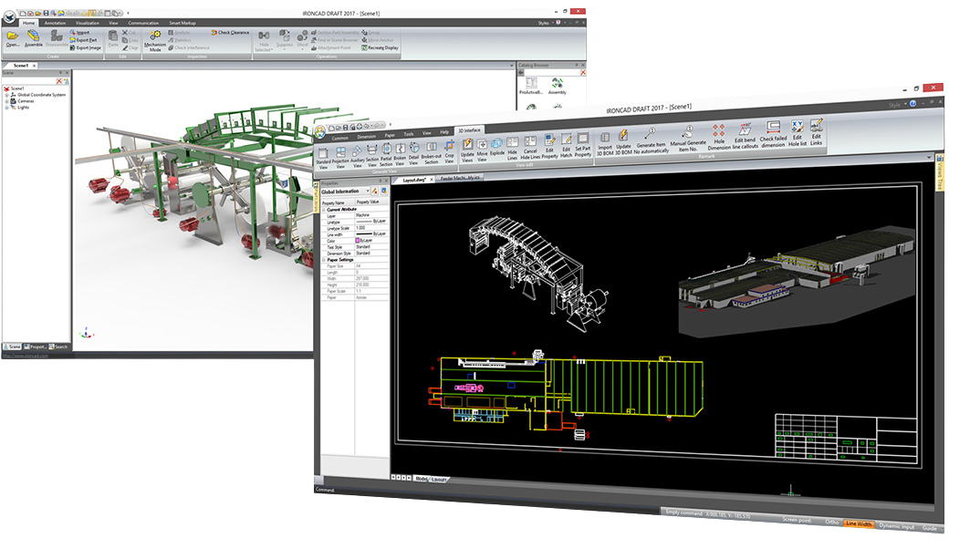Expand Cameras node in scene tree
980x559 pixels.
7,101
